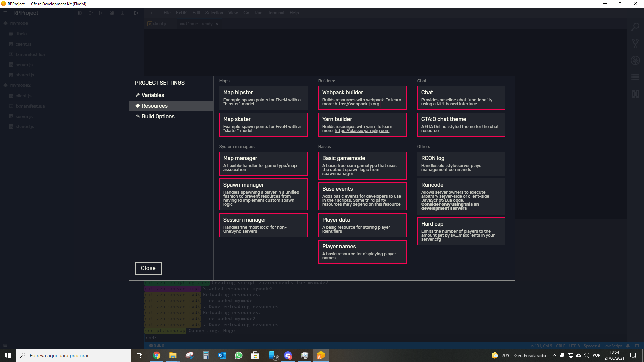Open the Variables settings section
This screenshot has height=362, width=644.
[x=171, y=95]
